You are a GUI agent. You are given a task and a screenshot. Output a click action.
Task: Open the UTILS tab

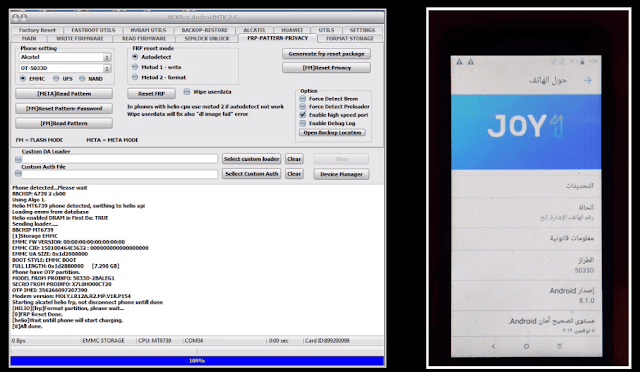pos(326,30)
